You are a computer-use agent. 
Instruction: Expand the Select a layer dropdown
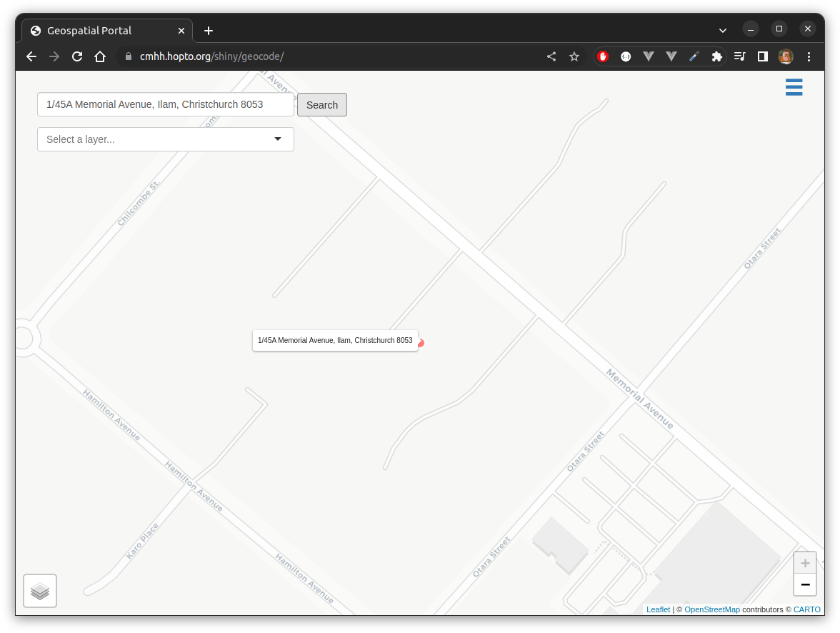pyautogui.click(x=166, y=139)
